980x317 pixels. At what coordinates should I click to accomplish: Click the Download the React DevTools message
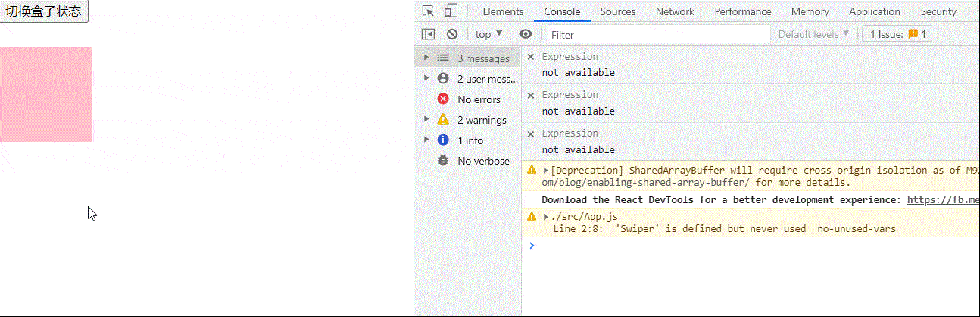(721, 200)
